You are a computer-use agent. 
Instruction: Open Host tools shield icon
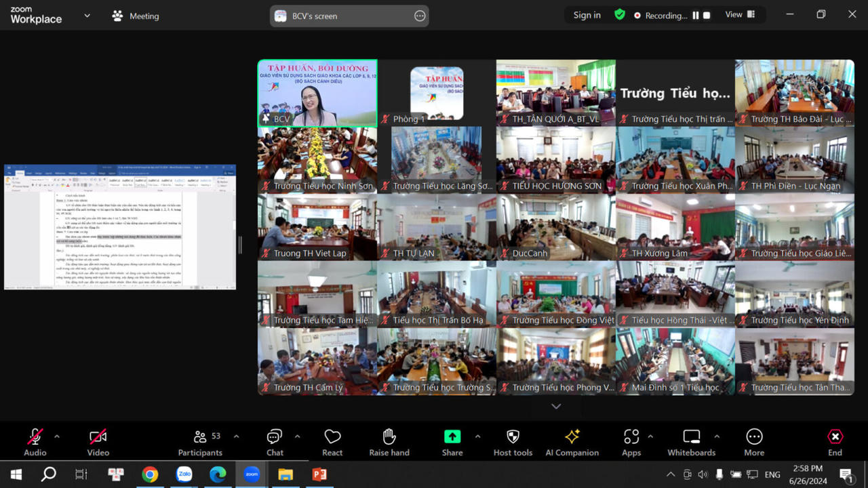513,442
